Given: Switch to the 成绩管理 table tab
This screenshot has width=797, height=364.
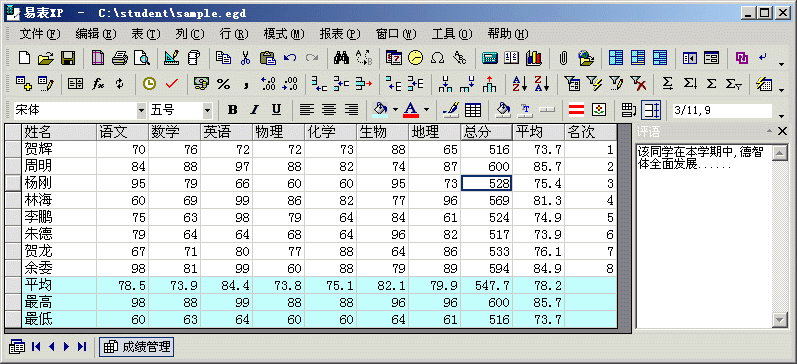Looking at the screenshot, I should pyautogui.click(x=137, y=347).
